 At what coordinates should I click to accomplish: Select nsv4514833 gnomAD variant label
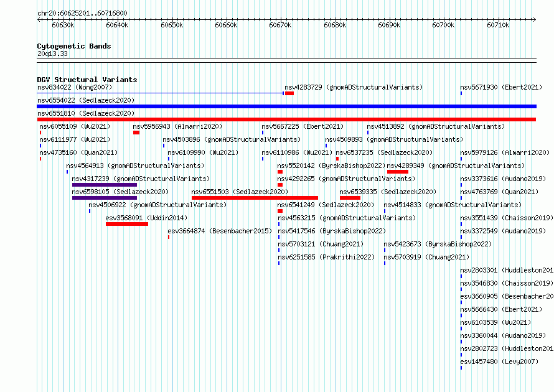[453, 205]
